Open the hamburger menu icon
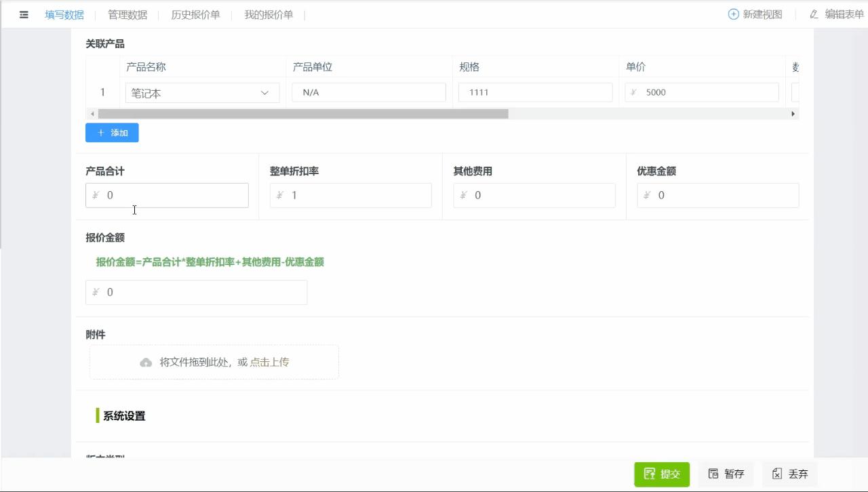 point(24,14)
